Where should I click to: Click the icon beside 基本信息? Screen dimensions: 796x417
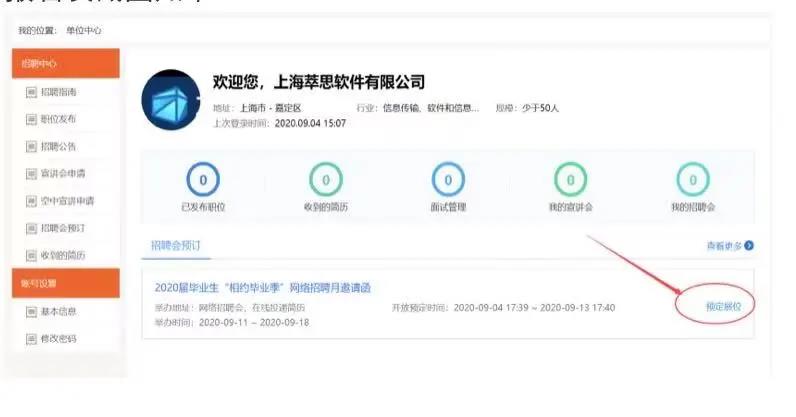pos(32,311)
